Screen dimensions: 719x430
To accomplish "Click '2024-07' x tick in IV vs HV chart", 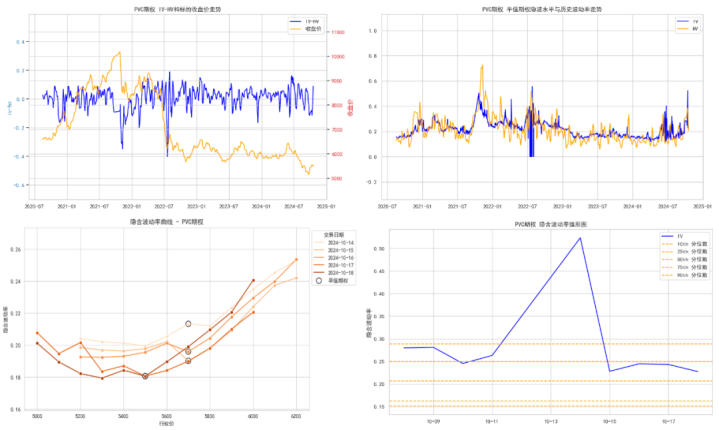I will click(x=667, y=207).
